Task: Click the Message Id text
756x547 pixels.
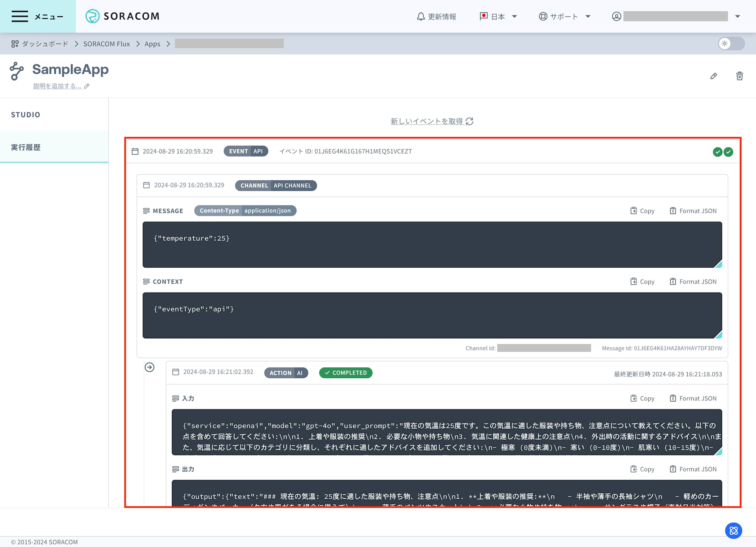Action: pyautogui.click(x=662, y=348)
